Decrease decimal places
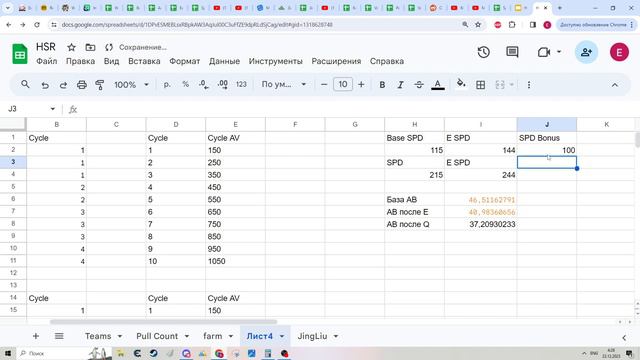 tap(204, 84)
